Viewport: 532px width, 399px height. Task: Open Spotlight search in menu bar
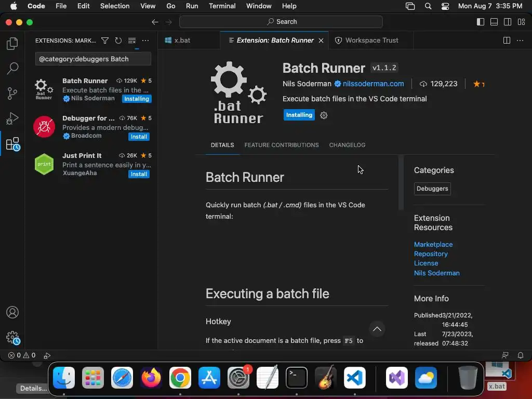428,6
